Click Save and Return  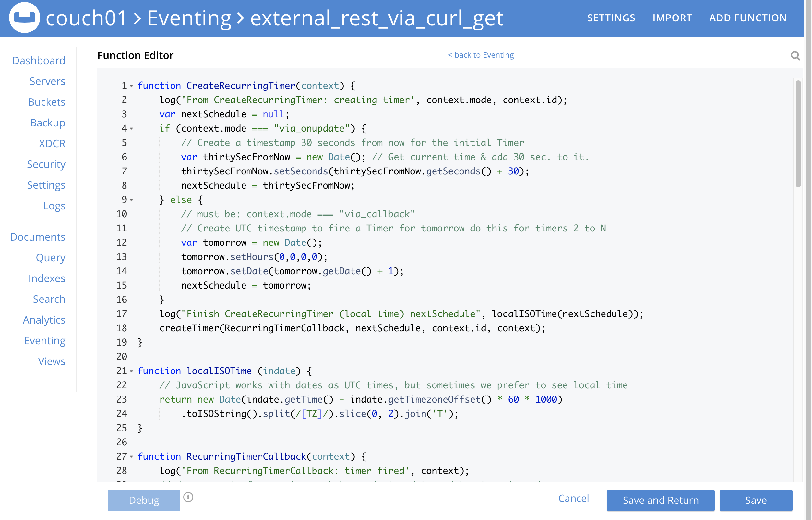pos(660,500)
